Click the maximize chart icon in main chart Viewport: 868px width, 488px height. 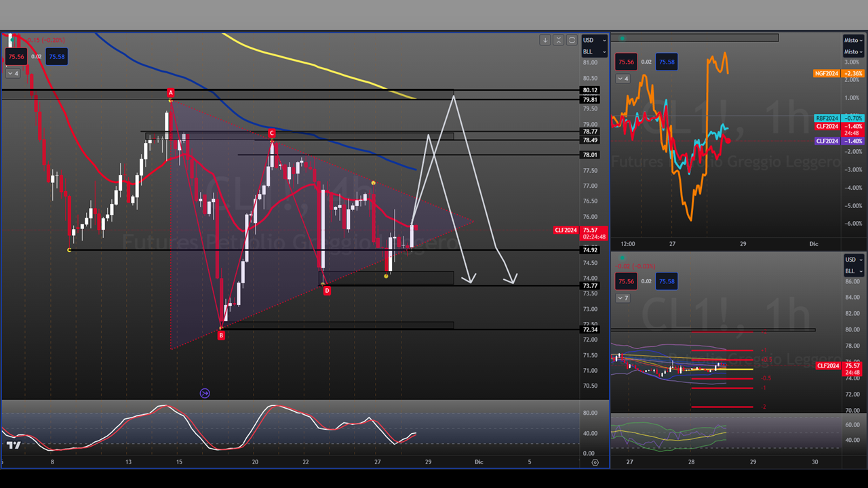click(x=572, y=40)
